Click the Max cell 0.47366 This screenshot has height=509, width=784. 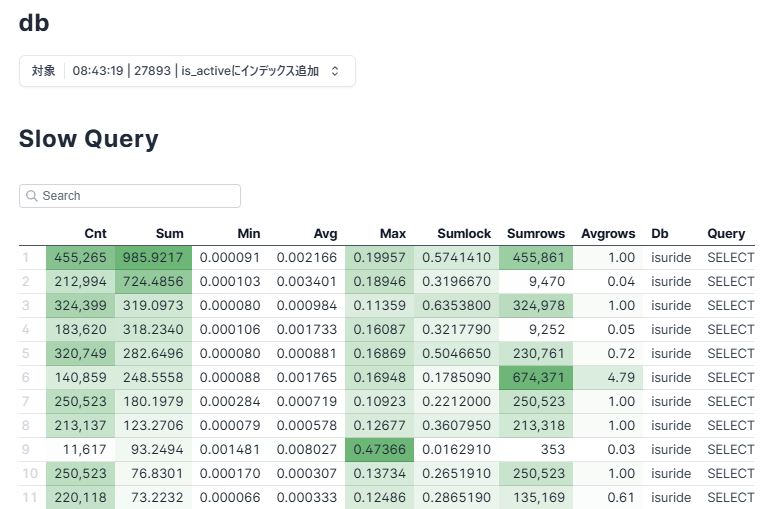380,450
